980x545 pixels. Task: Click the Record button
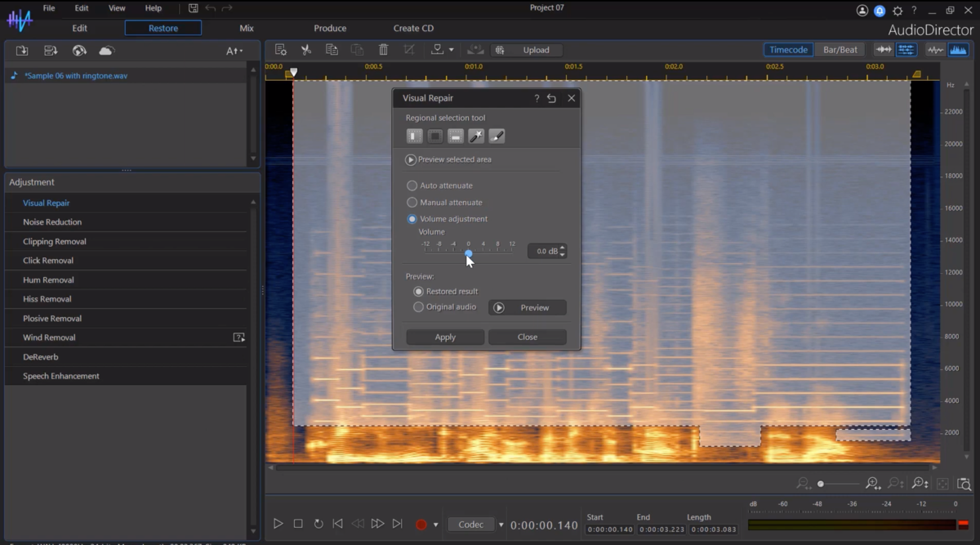[421, 525]
